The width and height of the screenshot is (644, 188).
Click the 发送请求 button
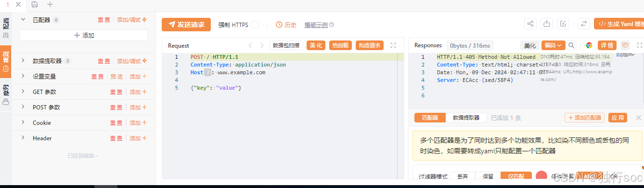tap(186, 25)
